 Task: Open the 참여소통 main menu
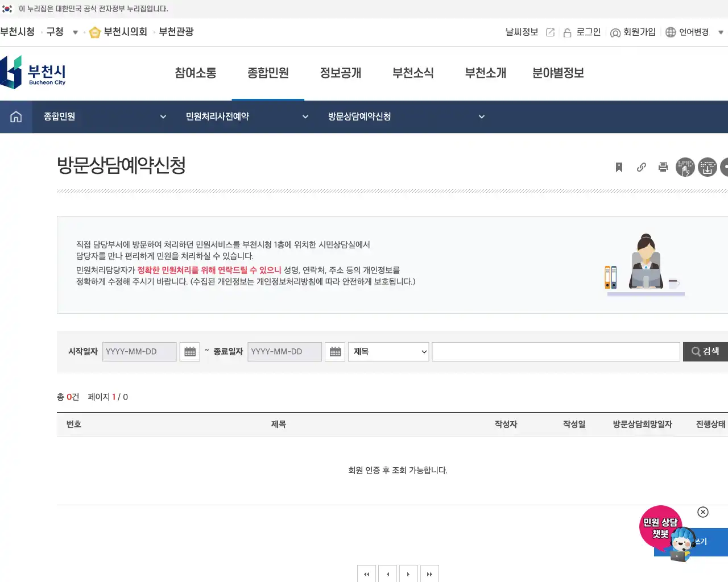[196, 73]
